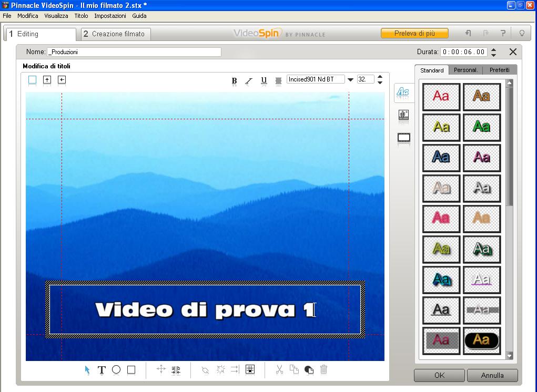The width and height of the screenshot is (537, 392).
Task: Open the filmstrip pictures section icon
Action: click(x=404, y=138)
